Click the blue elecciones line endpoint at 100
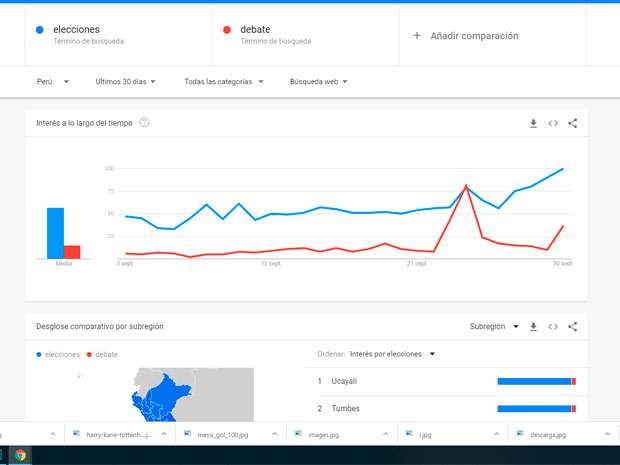Viewport: 620px width, 465px height. pos(563,169)
